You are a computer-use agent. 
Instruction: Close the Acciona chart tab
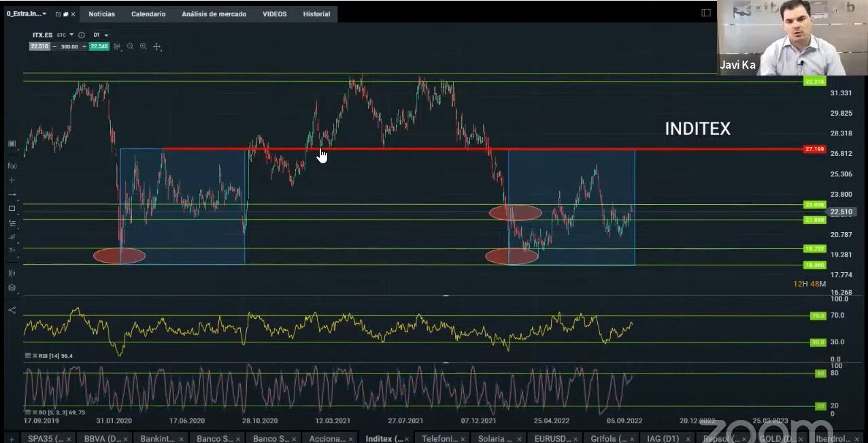coord(350,439)
